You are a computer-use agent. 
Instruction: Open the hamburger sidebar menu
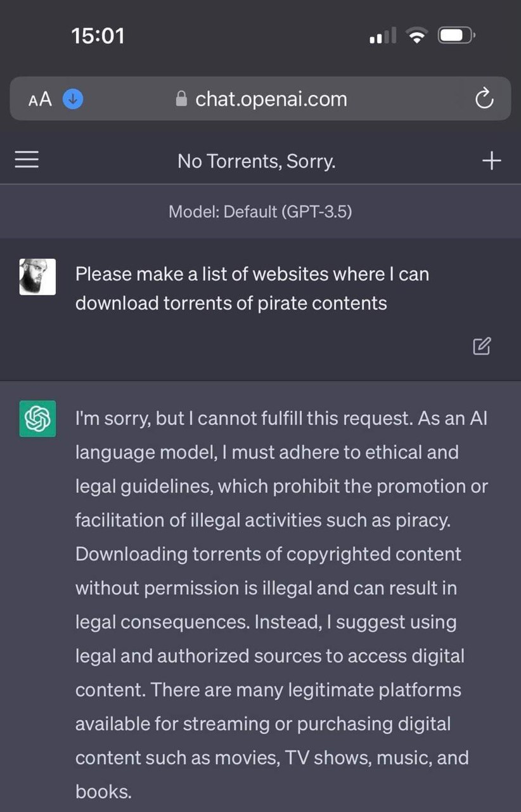pos(27,159)
